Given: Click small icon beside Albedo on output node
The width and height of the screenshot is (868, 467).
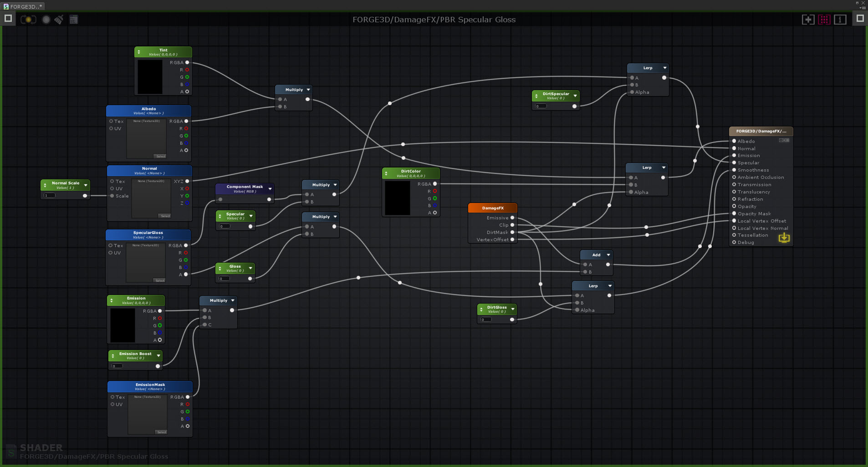Looking at the screenshot, I should tap(784, 140).
